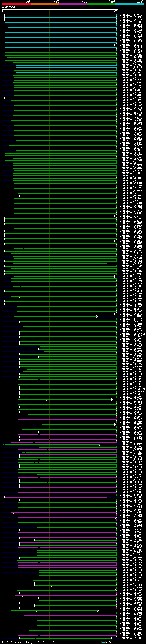This screenshot has height=644, width=146.
Task: Select the UniRef100_O45680 label
Action: pyautogui.click(x=131, y=412)
